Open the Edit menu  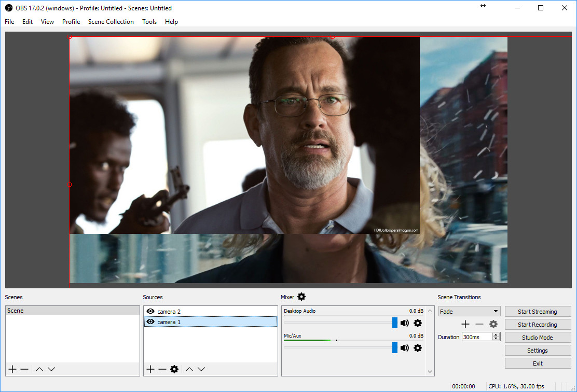pos(27,22)
